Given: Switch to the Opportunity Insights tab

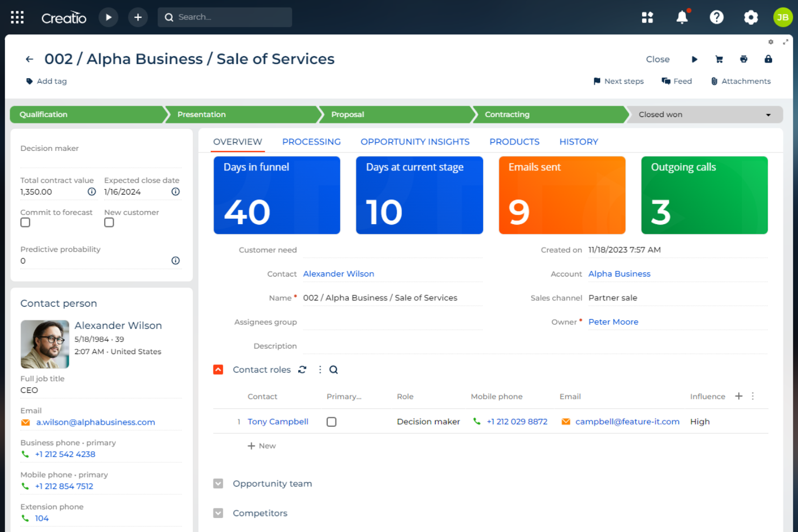Looking at the screenshot, I should coord(415,142).
